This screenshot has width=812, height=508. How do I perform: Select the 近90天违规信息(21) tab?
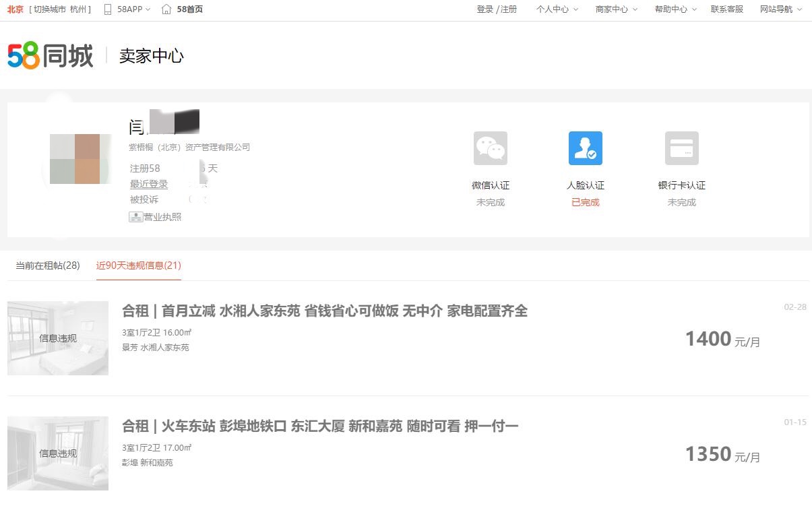coord(138,265)
